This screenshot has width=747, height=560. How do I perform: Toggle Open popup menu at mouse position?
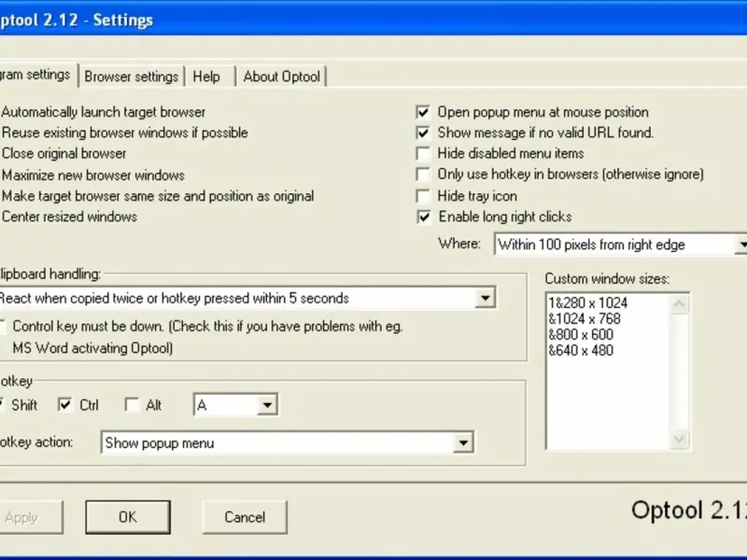coord(423,112)
